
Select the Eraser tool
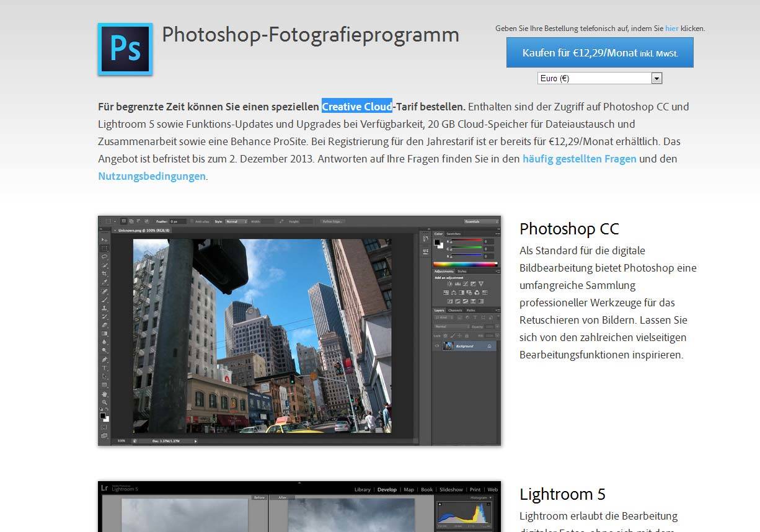(x=104, y=325)
